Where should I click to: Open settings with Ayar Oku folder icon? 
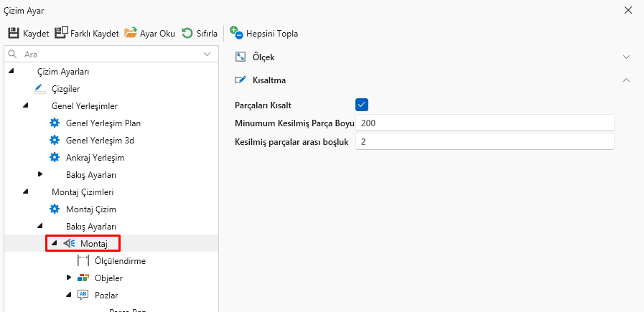pos(131,33)
